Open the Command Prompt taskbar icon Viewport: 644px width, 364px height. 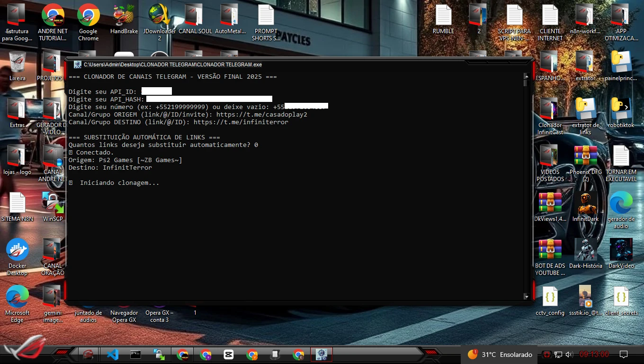135,355
